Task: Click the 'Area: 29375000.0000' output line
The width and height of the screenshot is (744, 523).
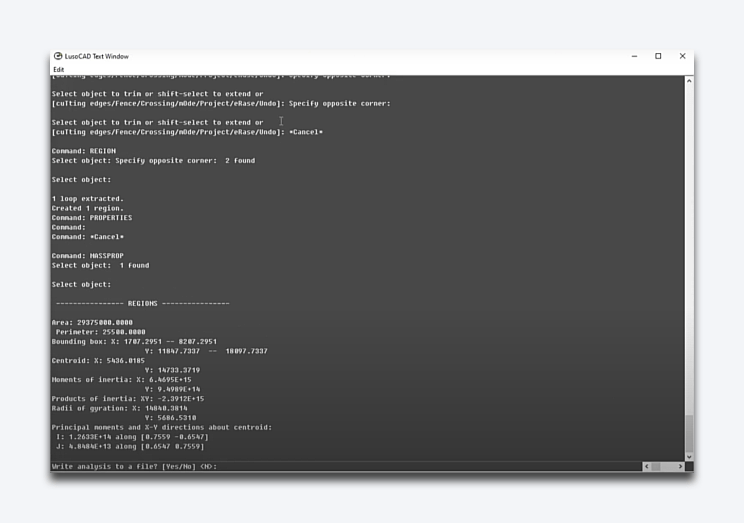Action: 92,322
